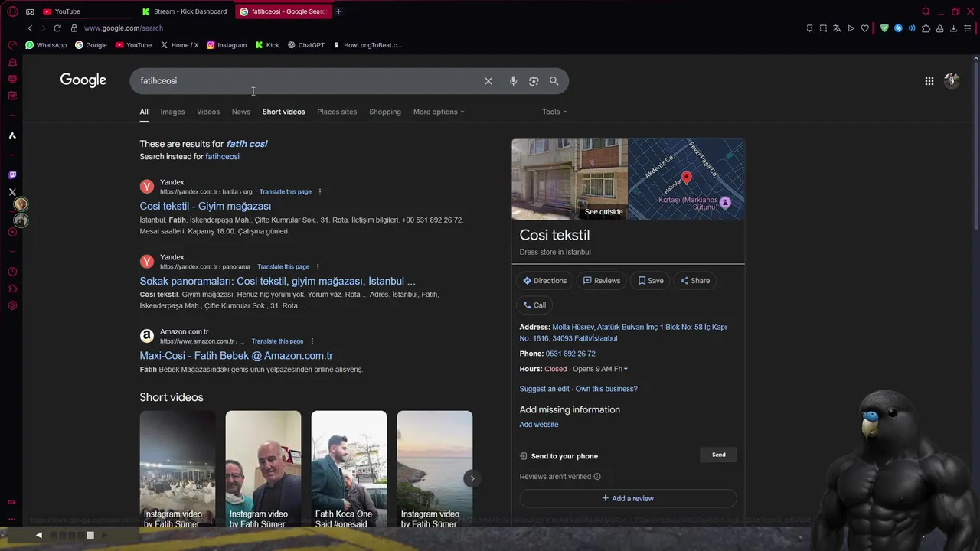Click the pinboard pin icon in address bar
The image size is (980, 551).
(809, 28)
